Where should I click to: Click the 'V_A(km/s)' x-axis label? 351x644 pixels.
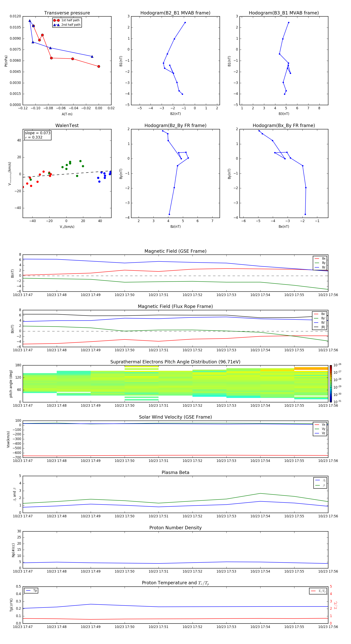pos(67,227)
